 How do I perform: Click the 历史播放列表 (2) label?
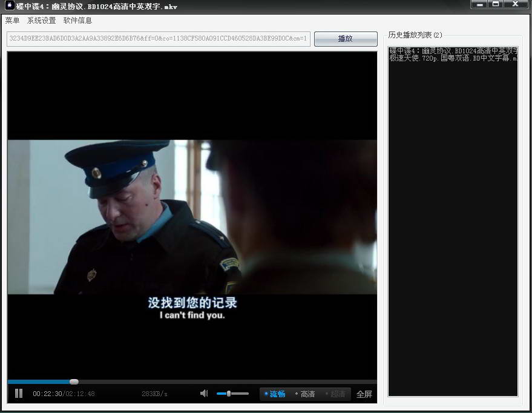point(415,35)
